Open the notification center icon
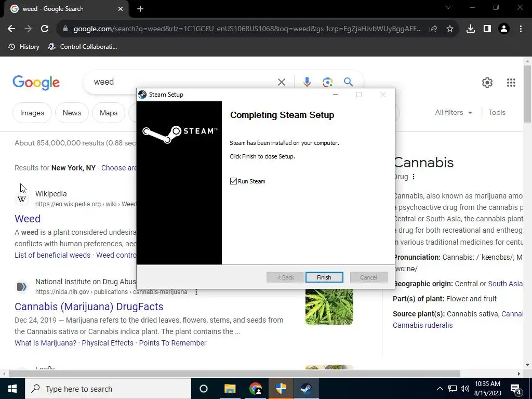 point(516,389)
